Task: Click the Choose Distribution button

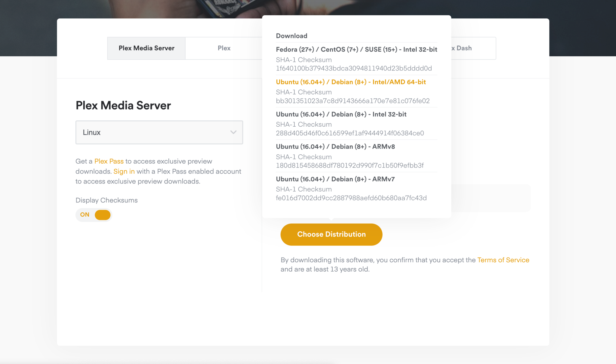Action: pos(331,234)
